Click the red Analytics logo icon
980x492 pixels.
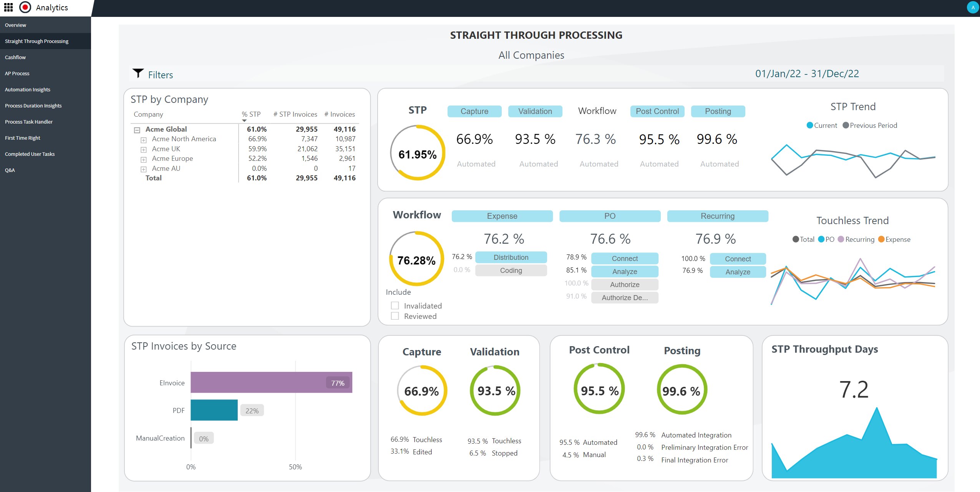(x=25, y=7)
